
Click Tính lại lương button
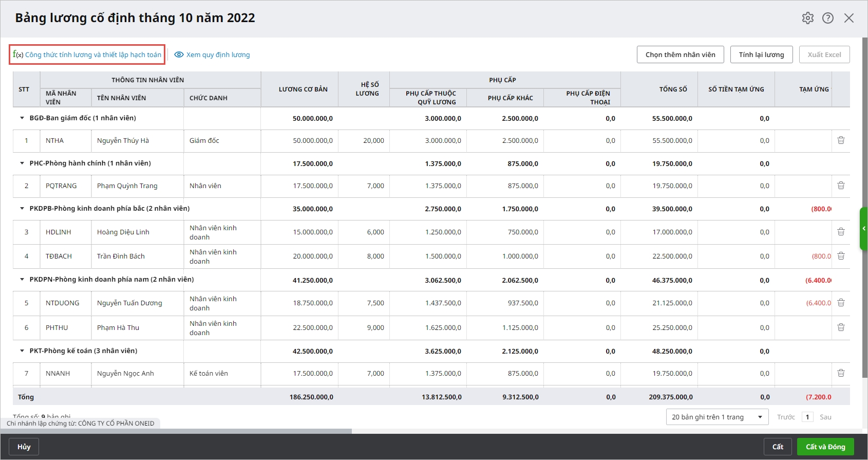(761, 54)
